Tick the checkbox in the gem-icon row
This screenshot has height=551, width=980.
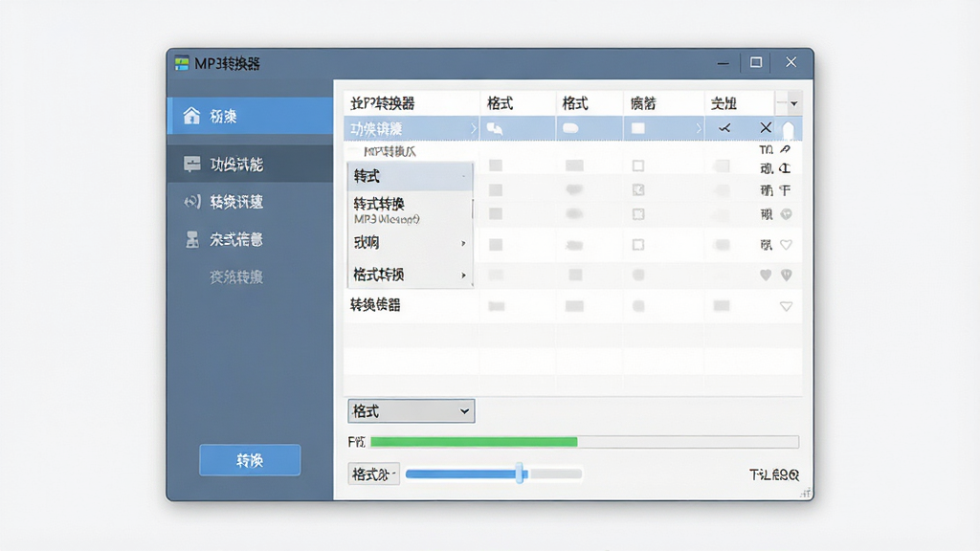(x=638, y=214)
